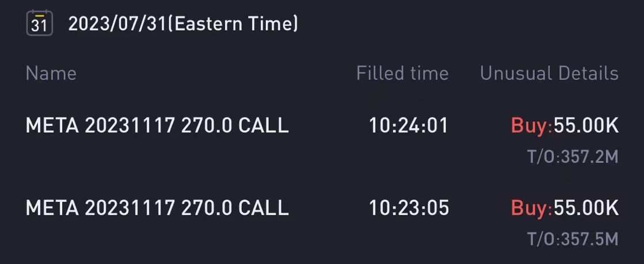Viewport: 644px width, 264px height.
Task: Tap the second row's META ticker text
Action: click(52, 207)
